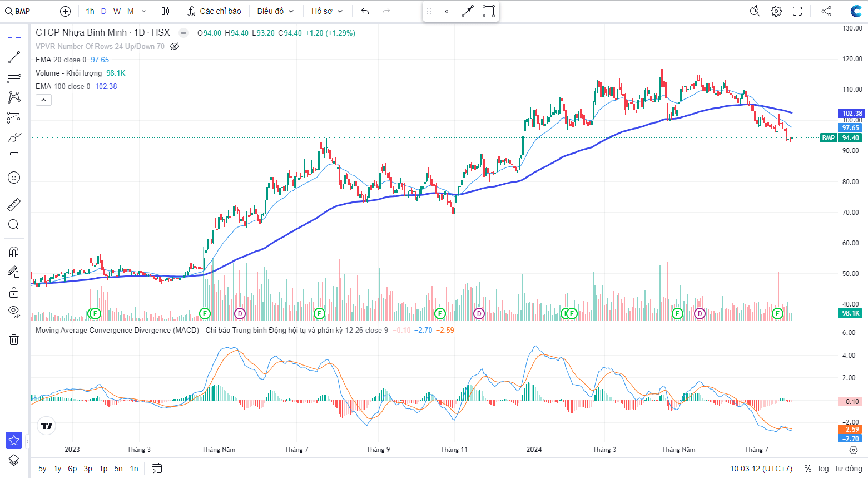Viewport: 868px width, 478px height.
Task: Add symbol to compare with plus icon
Action: click(65, 11)
